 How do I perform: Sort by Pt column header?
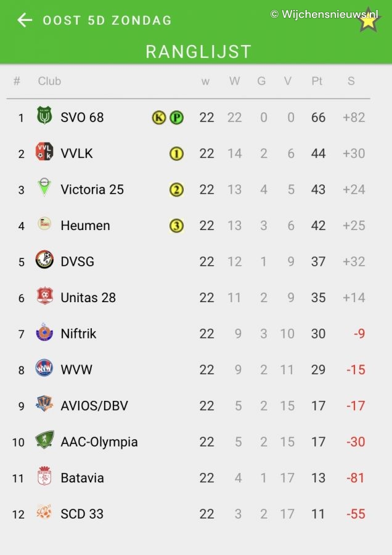click(317, 81)
